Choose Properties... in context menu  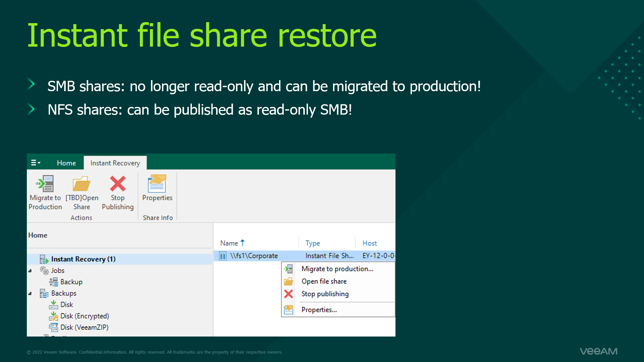tap(319, 310)
